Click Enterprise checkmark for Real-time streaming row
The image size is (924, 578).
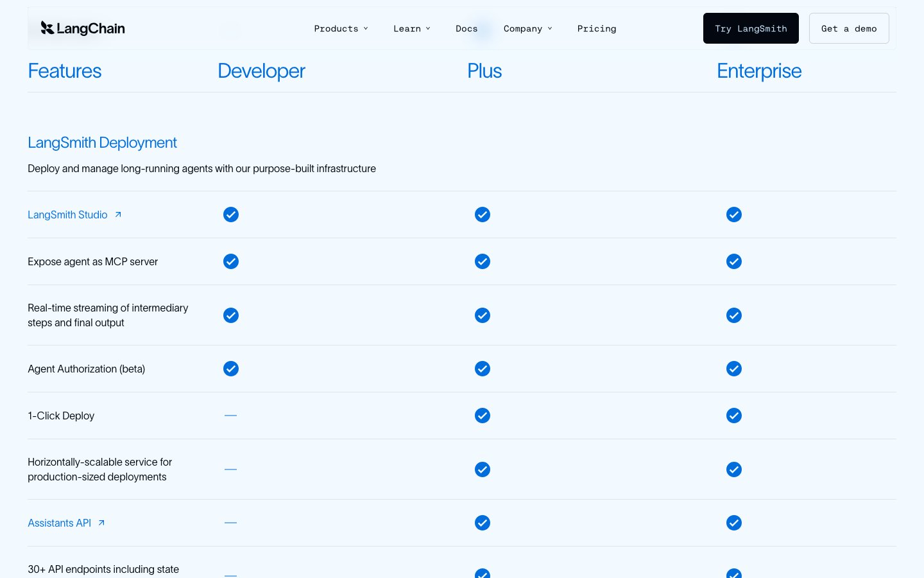coord(734,315)
